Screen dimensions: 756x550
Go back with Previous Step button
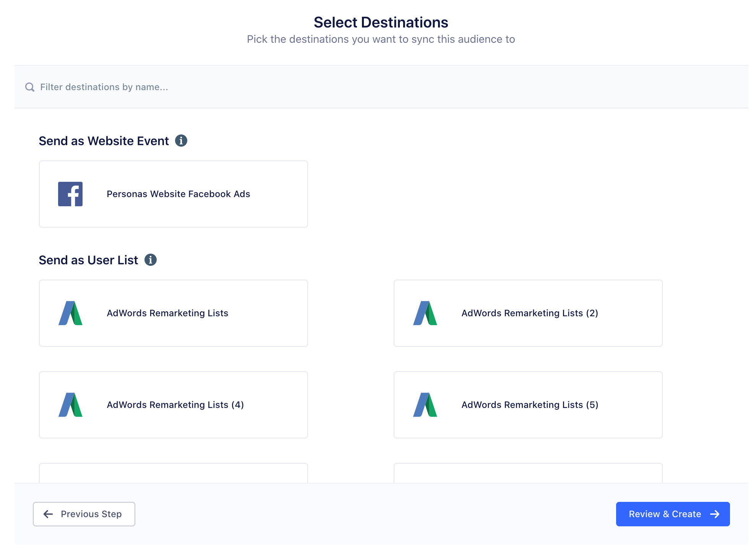[84, 514]
